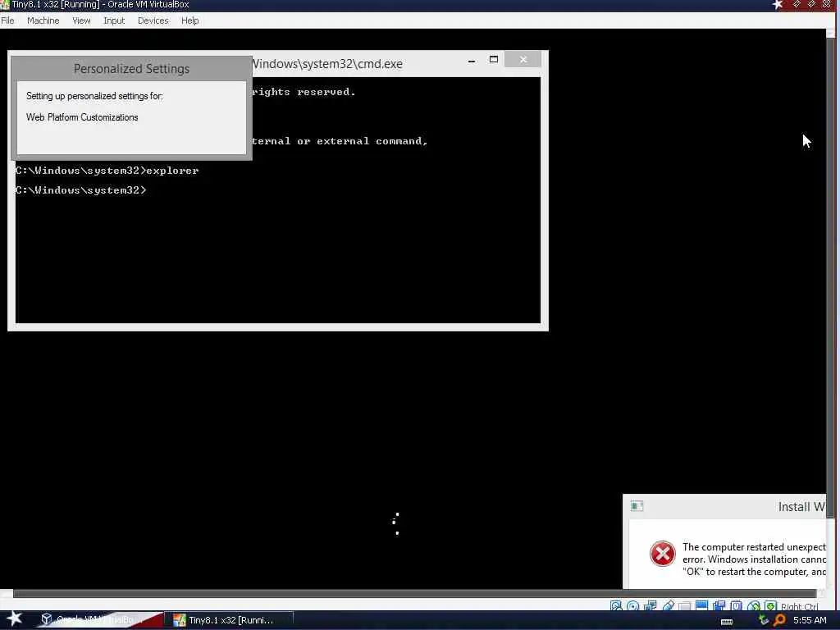
Task: Open the View menu
Action: click(x=81, y=21)
